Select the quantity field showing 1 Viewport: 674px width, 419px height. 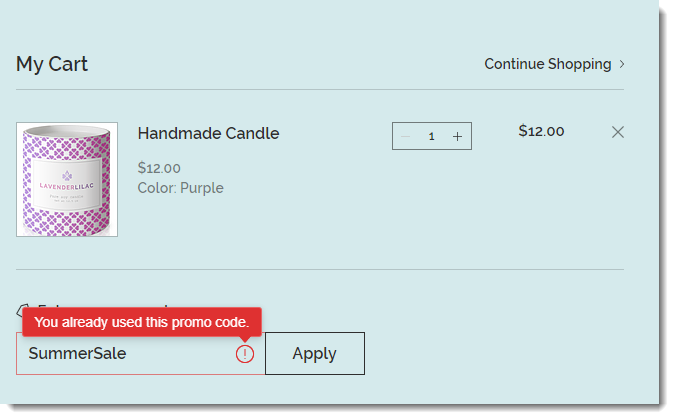(432, 136)
